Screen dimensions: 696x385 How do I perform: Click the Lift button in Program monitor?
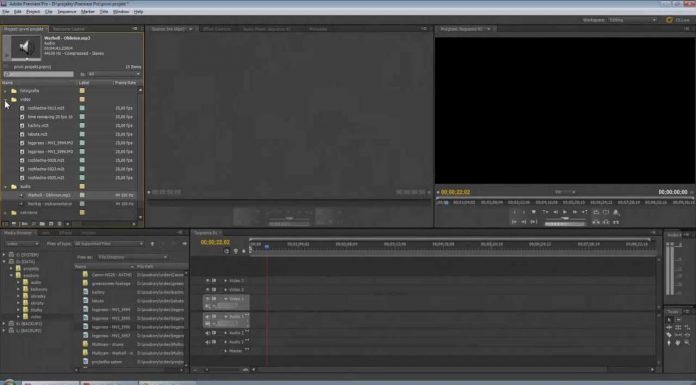tap(596, 222)
